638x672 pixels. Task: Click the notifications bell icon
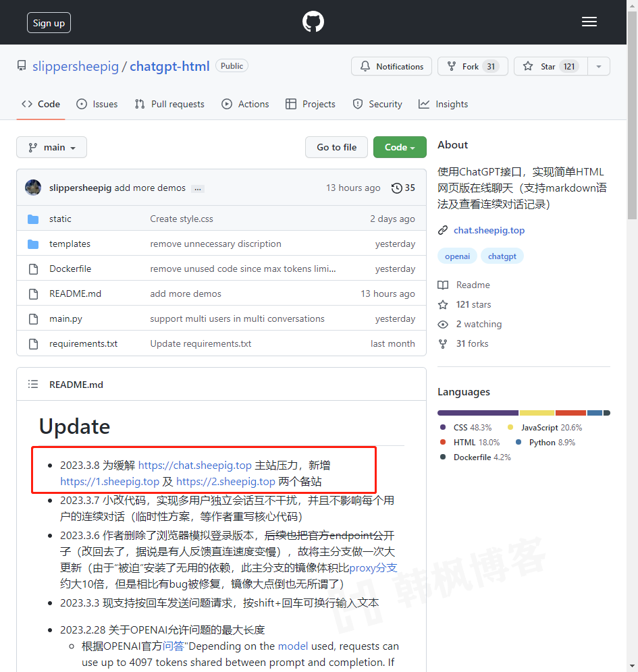[365, 66]
